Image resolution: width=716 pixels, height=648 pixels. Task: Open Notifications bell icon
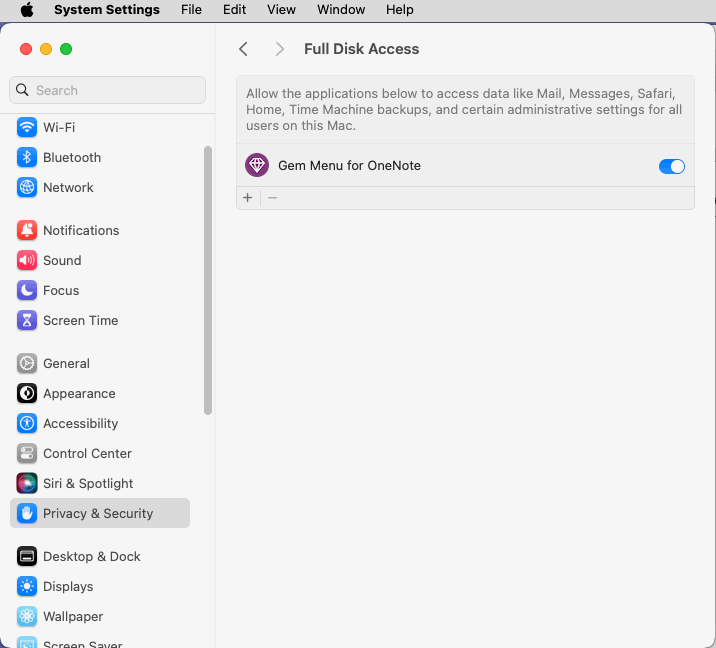pos(27,230)
